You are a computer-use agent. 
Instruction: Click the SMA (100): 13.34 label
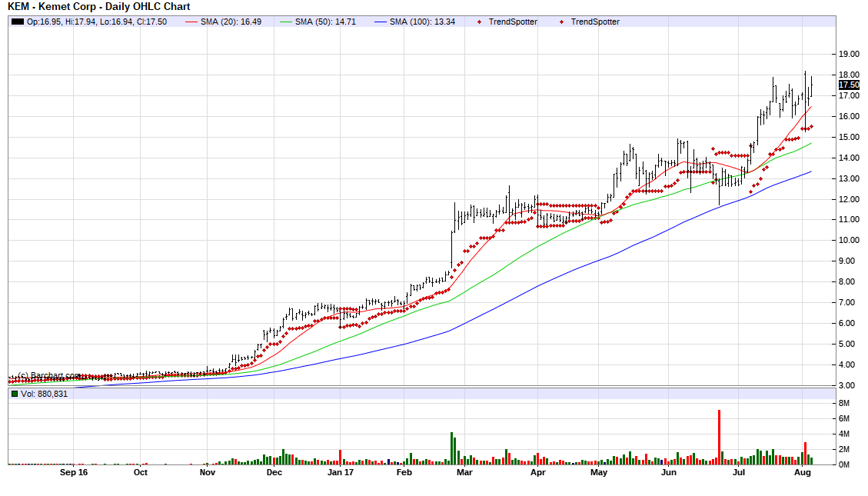point(422,22)
